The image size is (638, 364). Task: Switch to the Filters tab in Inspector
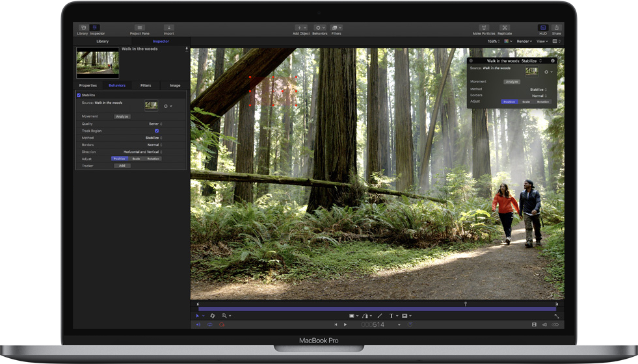pyautogui.click(x=146, y=85)
